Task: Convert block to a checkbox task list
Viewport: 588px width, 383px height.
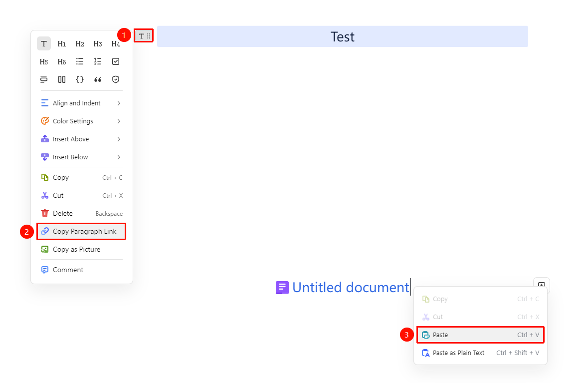Action: (x=116, y=61)
